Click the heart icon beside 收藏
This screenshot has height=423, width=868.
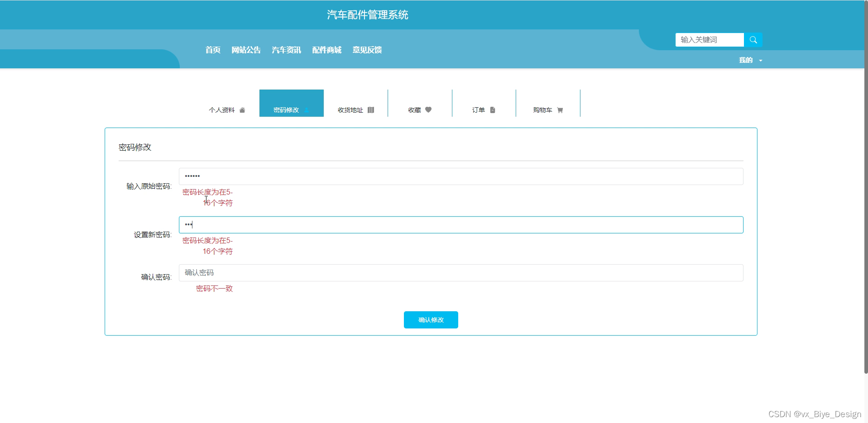(428, 109)
